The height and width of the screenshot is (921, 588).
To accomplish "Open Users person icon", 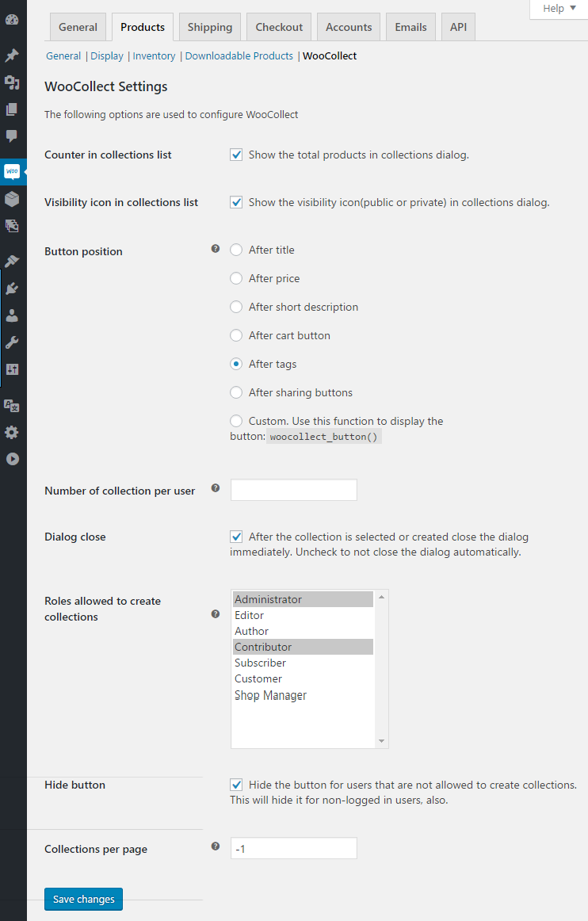I will (12, 315).
